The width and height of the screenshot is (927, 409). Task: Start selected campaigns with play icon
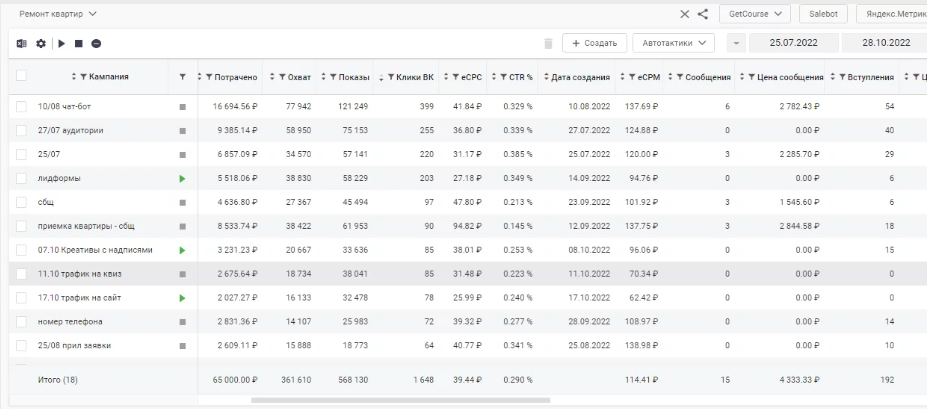[x=61, y=44]
